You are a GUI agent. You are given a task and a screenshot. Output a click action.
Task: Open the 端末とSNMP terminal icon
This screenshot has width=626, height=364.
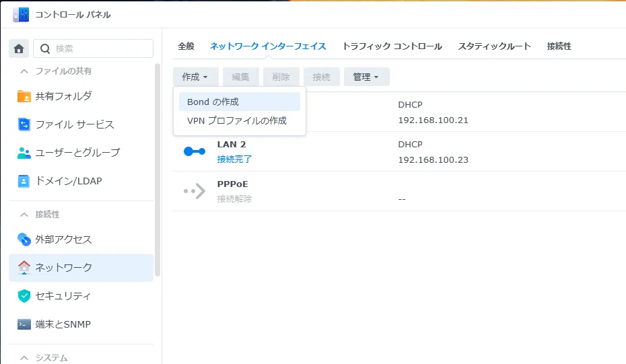(x=24, y=324)
